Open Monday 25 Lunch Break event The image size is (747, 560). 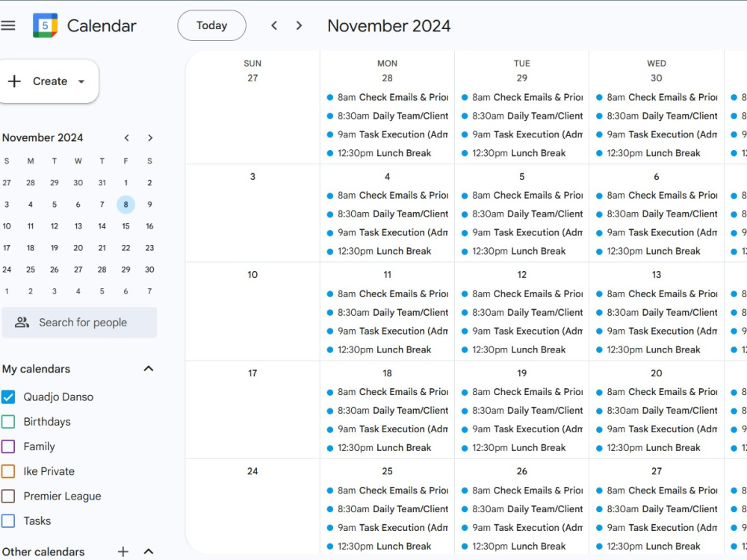pos(388,547)
